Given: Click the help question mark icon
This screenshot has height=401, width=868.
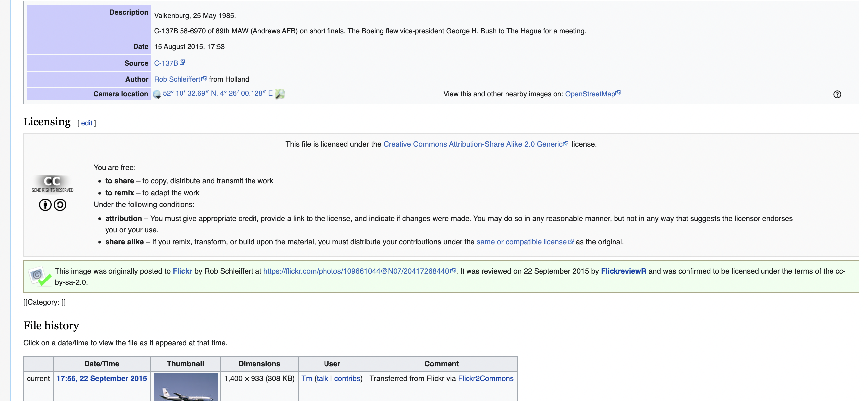Looking at the screenshot, I should click(837, 94).
